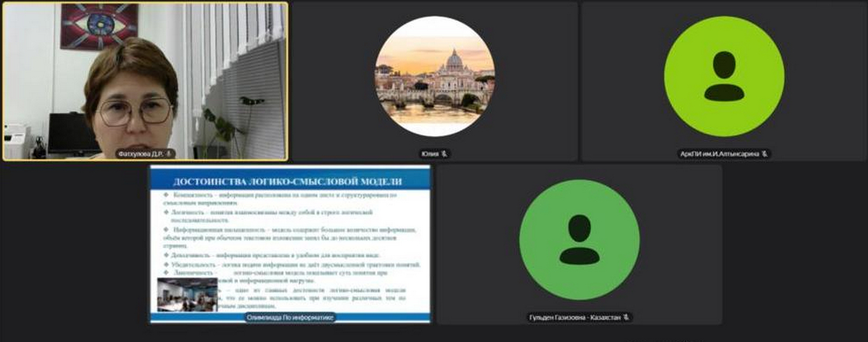
Task: Click muted mic icon for АркПИ им.И.Алтынсарина
Action: click(x=764, y=154)
